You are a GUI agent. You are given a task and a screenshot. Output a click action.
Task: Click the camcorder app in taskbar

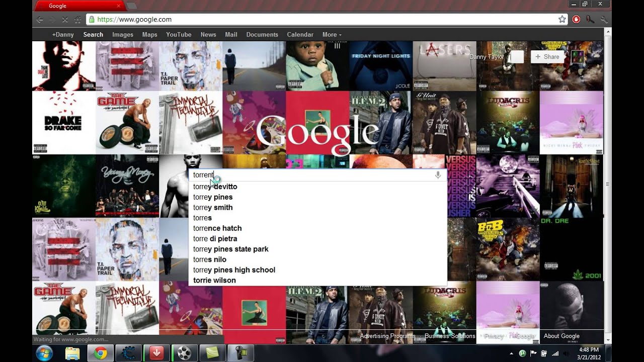[x=241, y=353]
